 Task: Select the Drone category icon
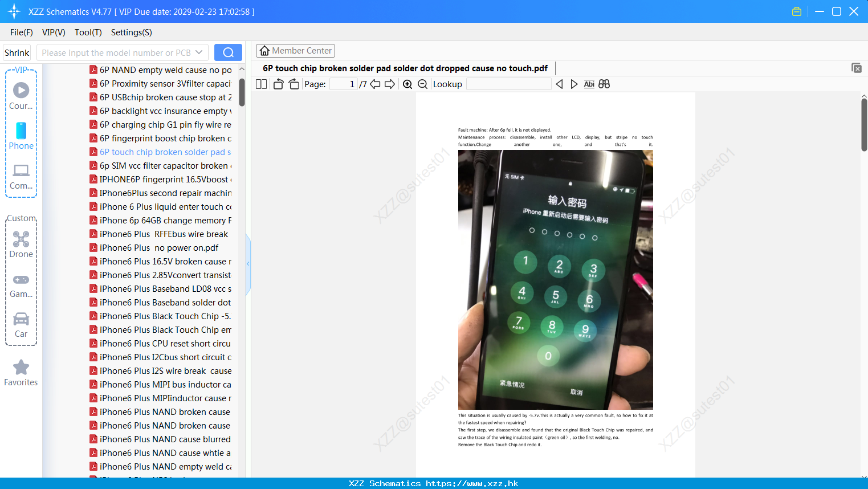(x=21, y=244)
